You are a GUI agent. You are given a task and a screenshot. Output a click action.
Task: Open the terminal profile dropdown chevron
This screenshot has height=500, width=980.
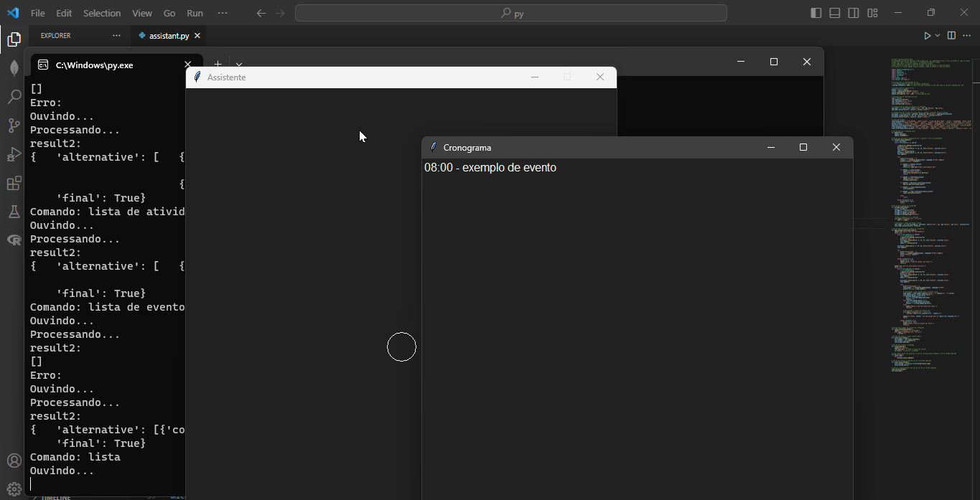[x=238, y=65]
